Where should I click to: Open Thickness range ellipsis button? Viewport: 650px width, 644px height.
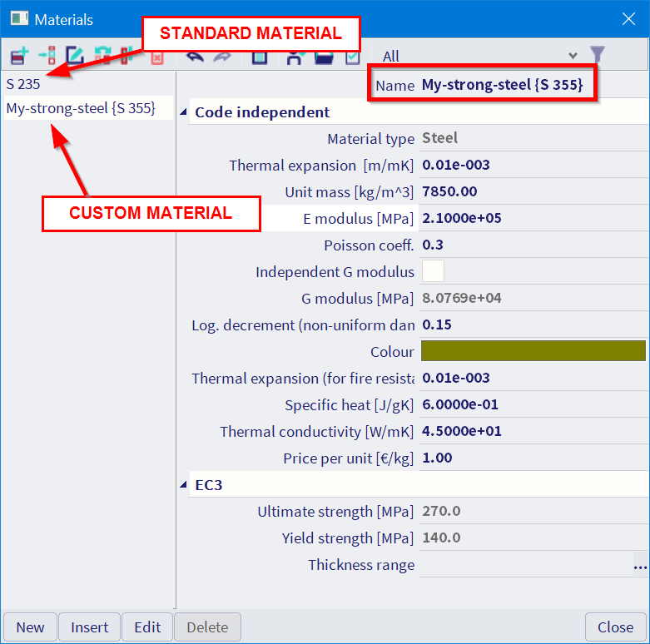click(639, 566)
